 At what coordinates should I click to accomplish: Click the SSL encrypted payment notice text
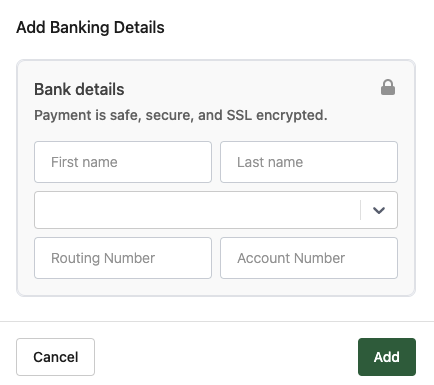(x=181, y=115)
